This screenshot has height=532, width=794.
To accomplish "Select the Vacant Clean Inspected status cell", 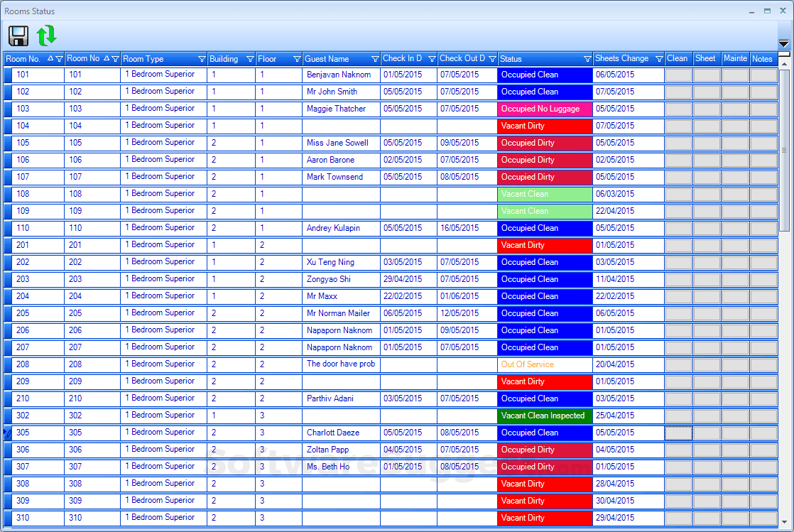I will tap(545, 416).
